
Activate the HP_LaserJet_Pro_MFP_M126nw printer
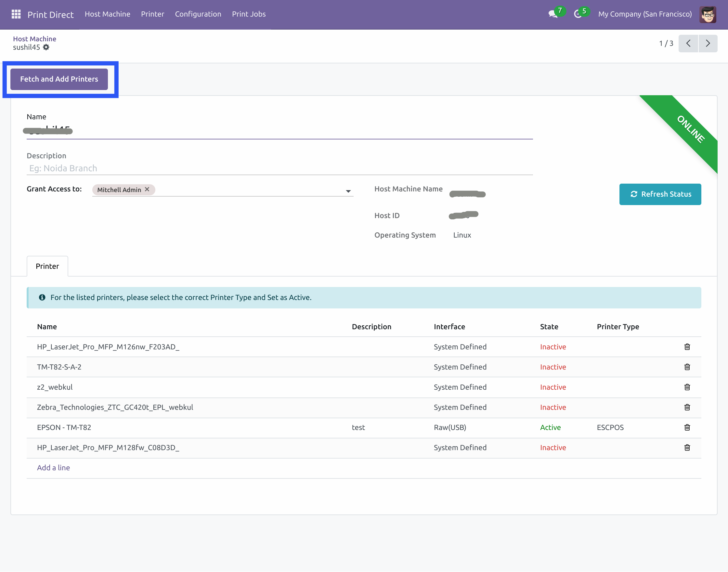pyautogui.click(x=552, y=347)
